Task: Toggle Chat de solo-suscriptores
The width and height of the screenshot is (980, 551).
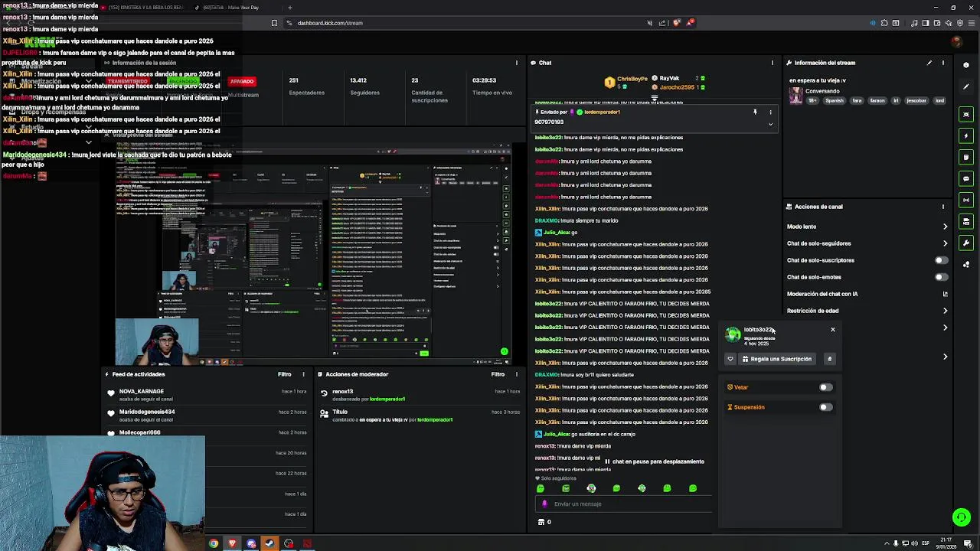Action: coord(941,260)
